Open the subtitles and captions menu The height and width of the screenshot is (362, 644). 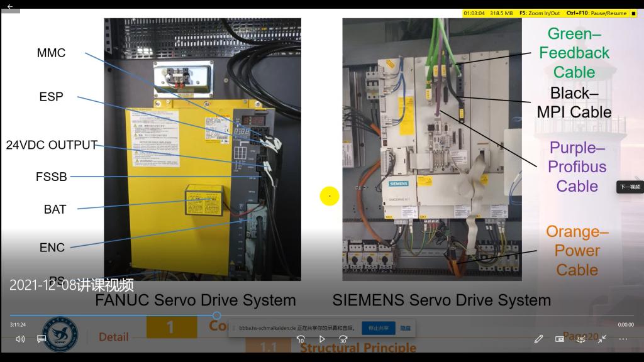tap(42, 339)
